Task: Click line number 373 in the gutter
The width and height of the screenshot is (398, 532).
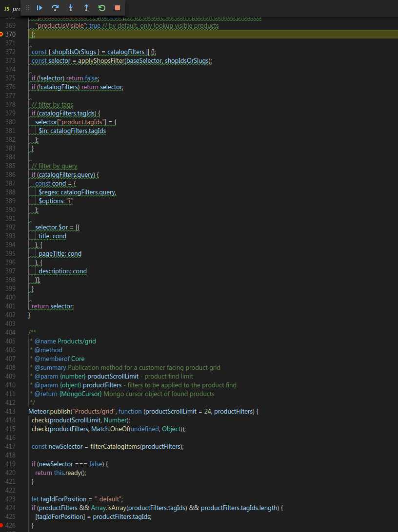Action: click(x=10, y=61)
